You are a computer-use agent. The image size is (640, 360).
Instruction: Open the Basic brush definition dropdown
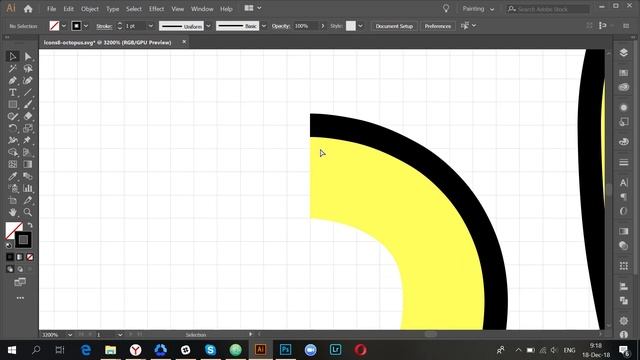tap(264, 26)
